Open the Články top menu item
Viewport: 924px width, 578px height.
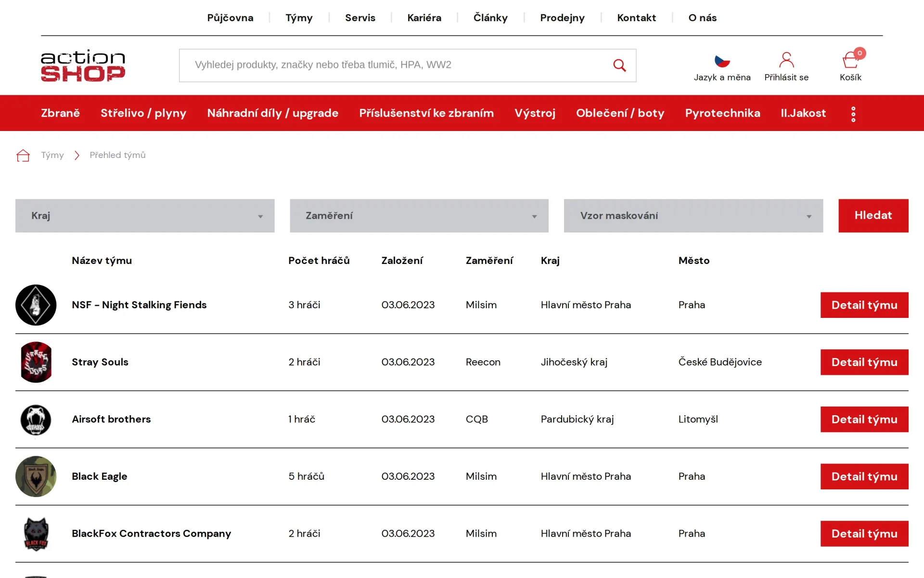[x=490, y=18]
